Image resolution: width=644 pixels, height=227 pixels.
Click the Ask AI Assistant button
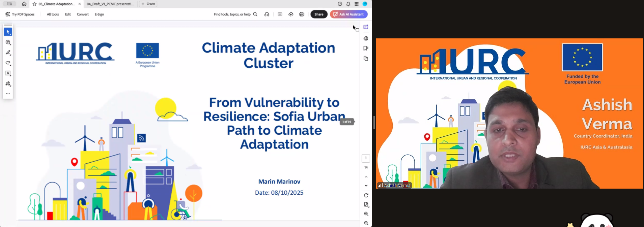(x=349, y=14)
